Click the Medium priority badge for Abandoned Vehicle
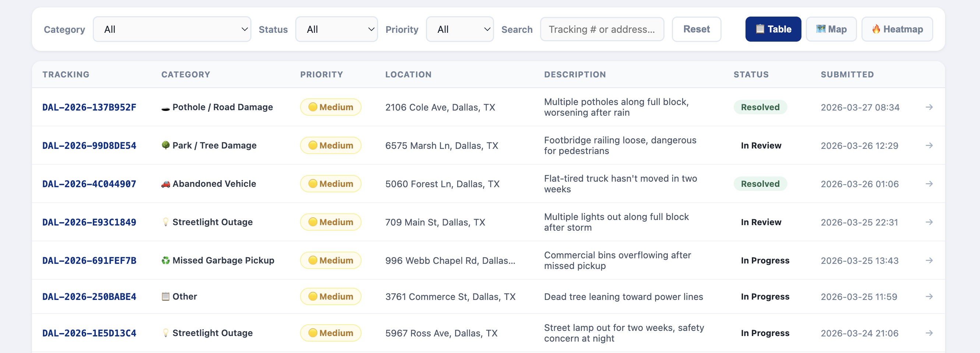The height and width of the screenshot is (353, 980). tap(330, 184)
